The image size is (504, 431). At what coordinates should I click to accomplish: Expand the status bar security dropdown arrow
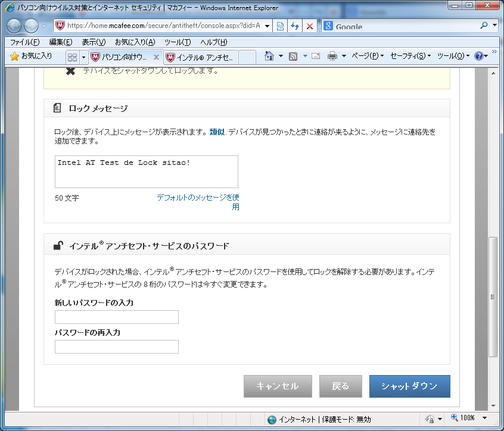(440, 418)
